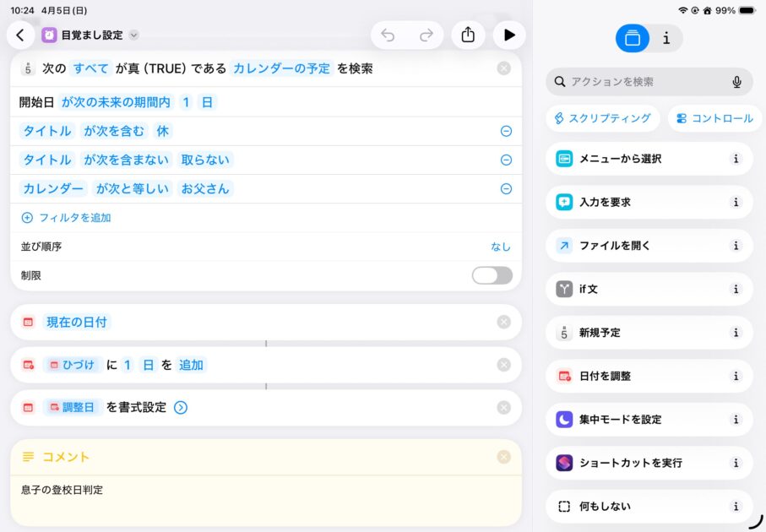Expand the 目覚まし設定 title dropdown

click(133, 35)
